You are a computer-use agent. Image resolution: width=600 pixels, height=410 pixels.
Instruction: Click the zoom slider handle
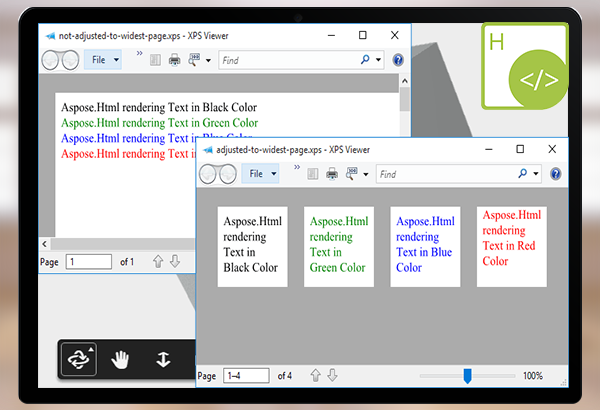467,376
